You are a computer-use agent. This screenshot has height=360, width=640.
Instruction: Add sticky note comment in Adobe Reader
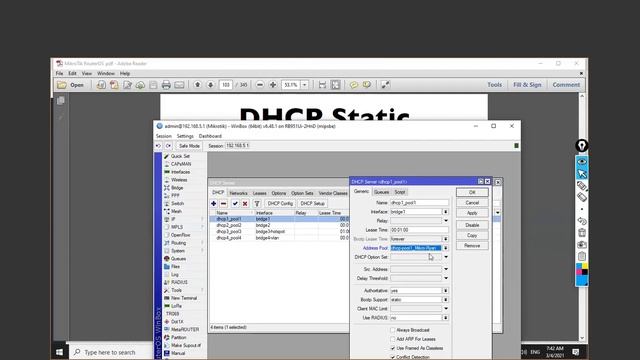354,85
